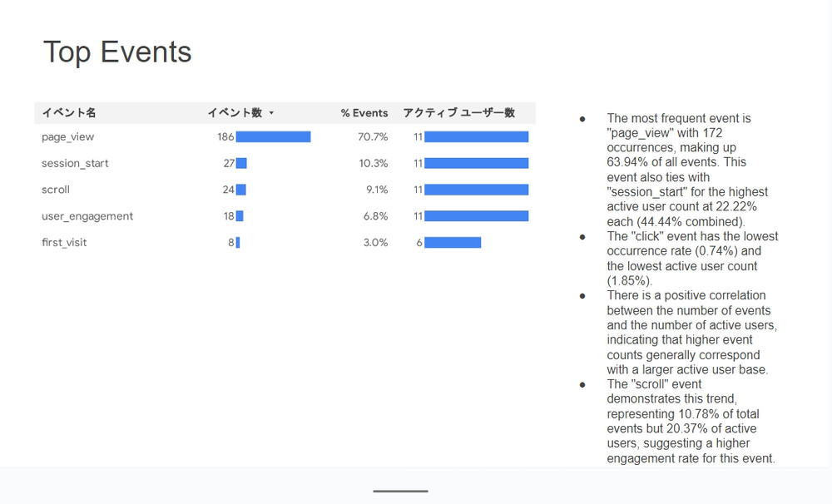Select the イベント名 column header
Screen dimensions: 832x504
point(69,113)
